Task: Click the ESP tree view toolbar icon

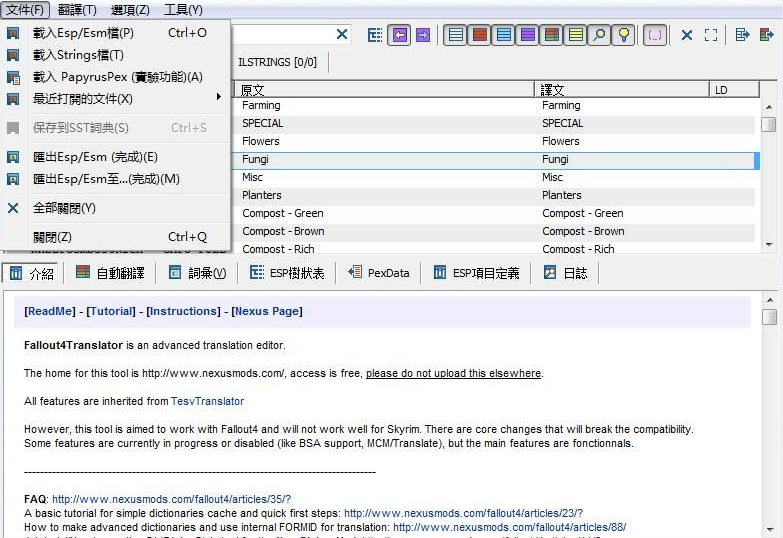Action: click(x=375, y=35)
